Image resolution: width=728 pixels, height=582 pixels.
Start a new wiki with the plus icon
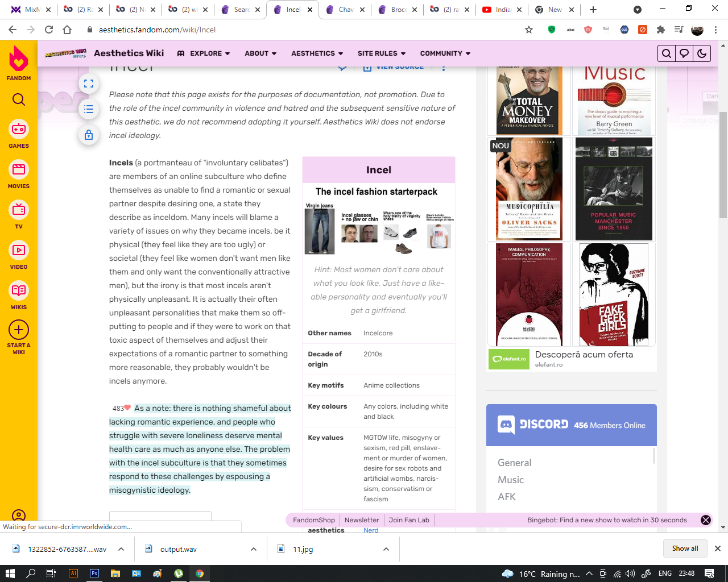point(19,336)
